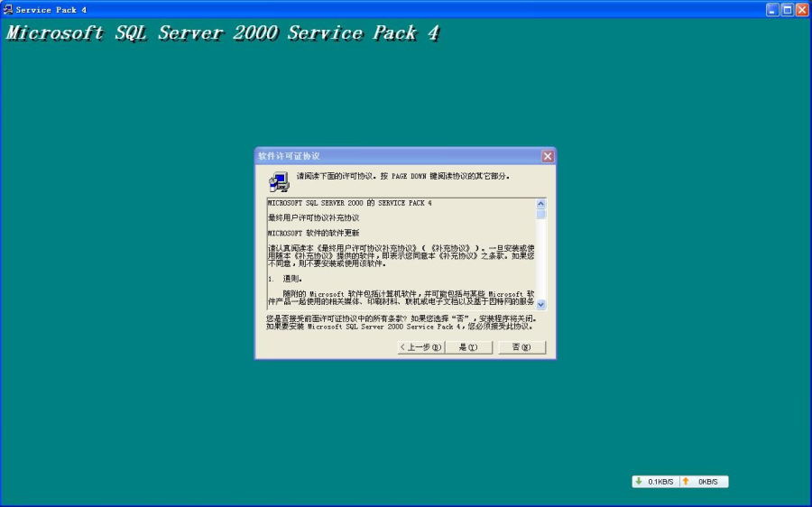The height and width of the screenshot is (507, 812).
Task: Click the license scrollbar thumb
Action: pyautogui.click(x=541, y=215)
